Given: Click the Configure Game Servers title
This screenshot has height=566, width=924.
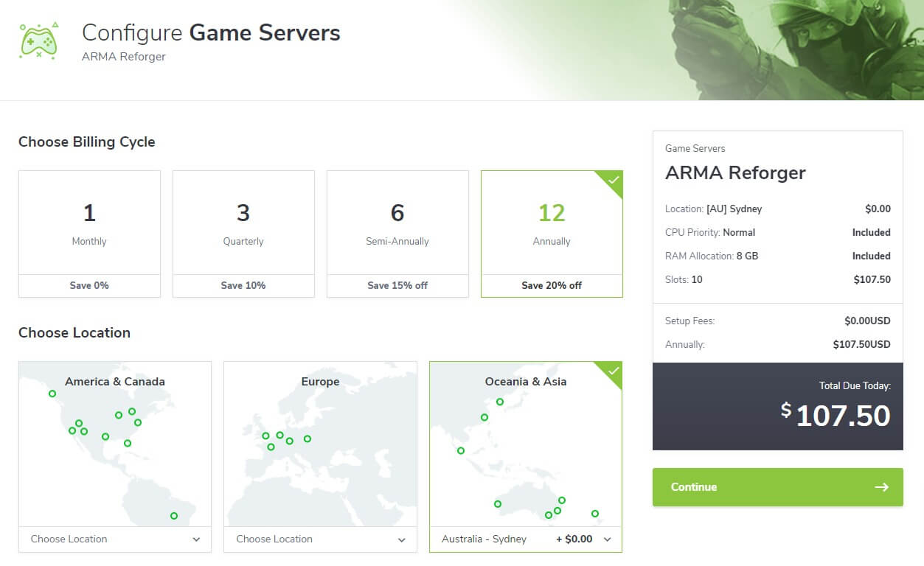Looking at the screenshot, I should click(211, 33).
